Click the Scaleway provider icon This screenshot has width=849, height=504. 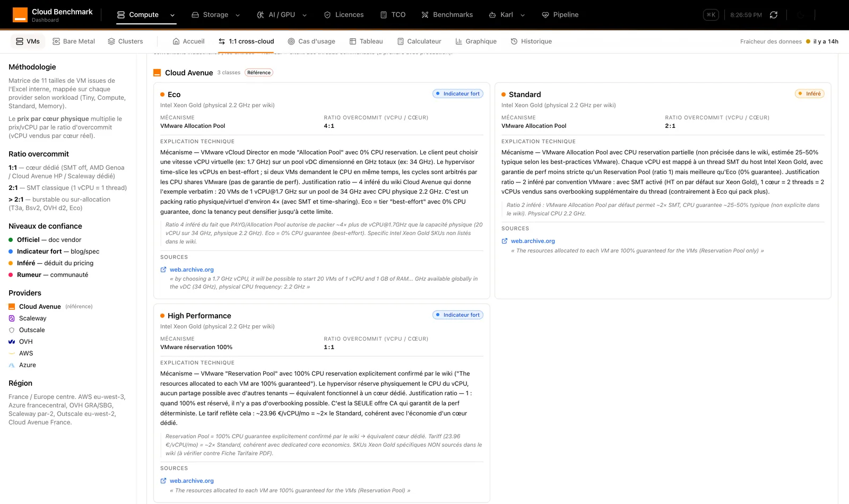pyautogui.click(x=12, y=318)
